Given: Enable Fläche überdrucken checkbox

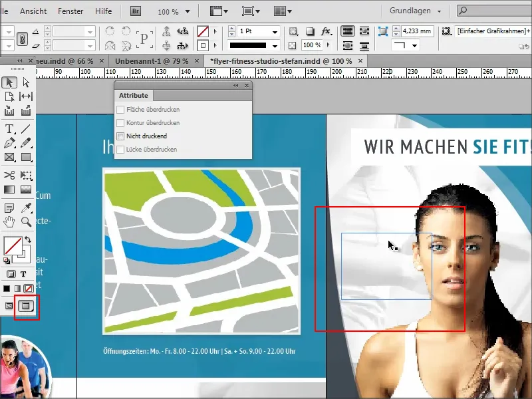Looking at the screenshot, I should tap(120, 110).
